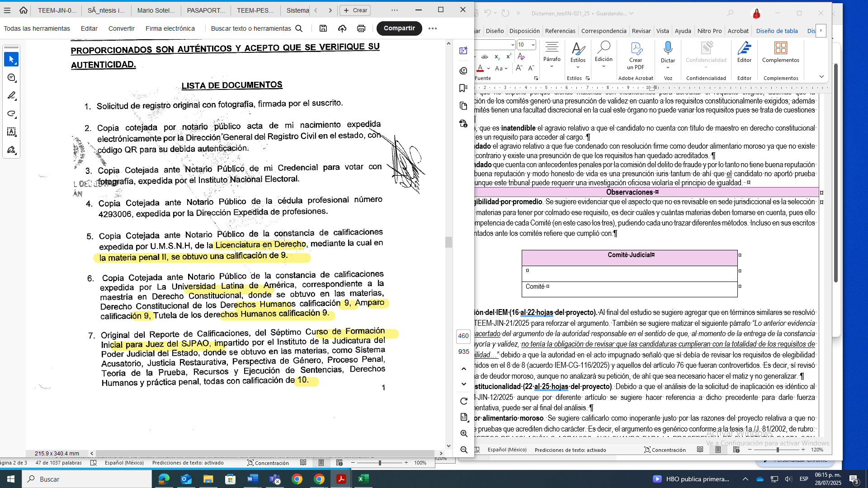The image size is (868, 488).
Task: Adjust the 120% zoom slider in right Word window
Action: [x=777, y=450]
